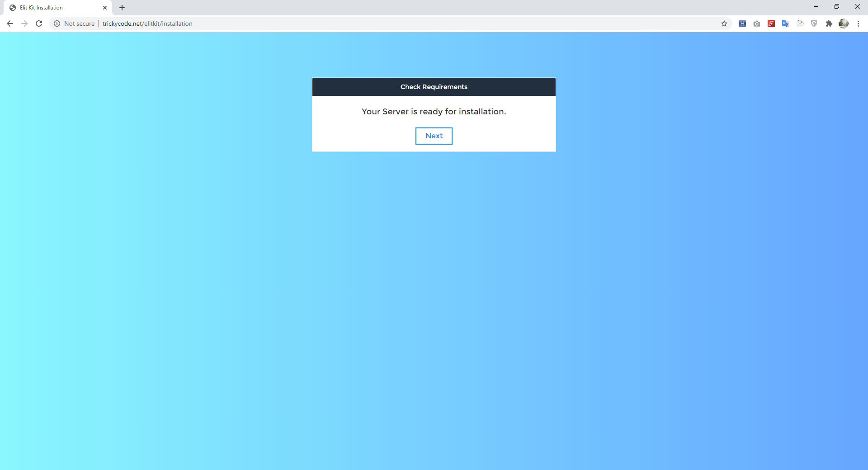Open the red F font extension
868x470 pixels.
(771, 23)
